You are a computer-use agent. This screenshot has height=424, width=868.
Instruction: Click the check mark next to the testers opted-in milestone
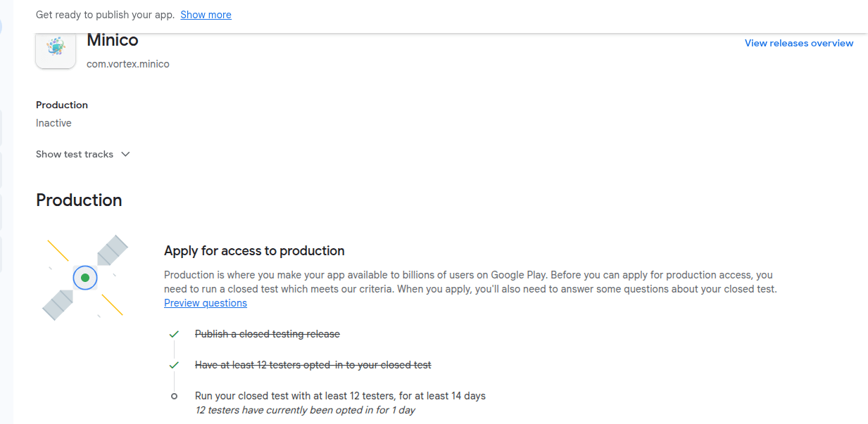coord(174,365)
